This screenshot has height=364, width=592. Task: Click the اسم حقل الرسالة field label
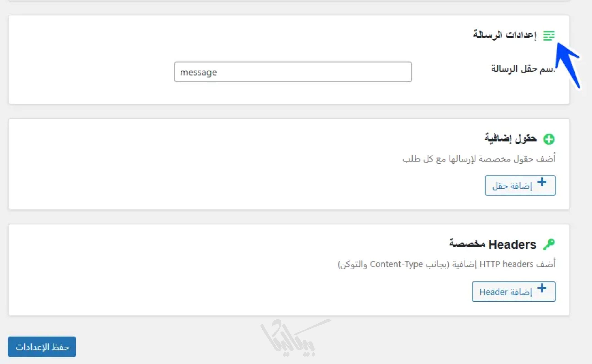pos(522,69)
